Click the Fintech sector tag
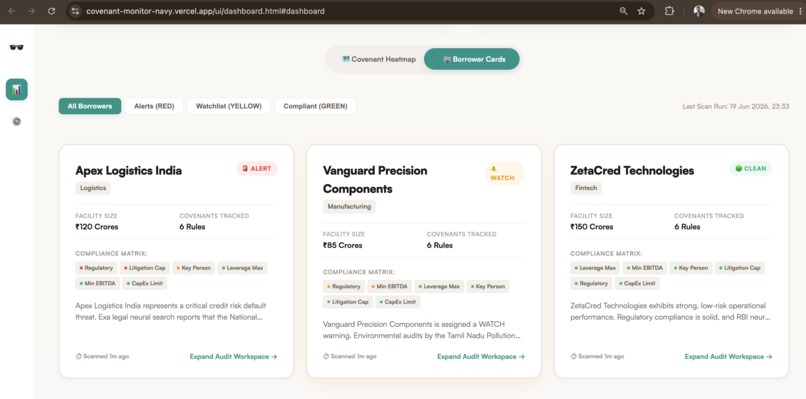806x399 pixels. pos(586,188)
